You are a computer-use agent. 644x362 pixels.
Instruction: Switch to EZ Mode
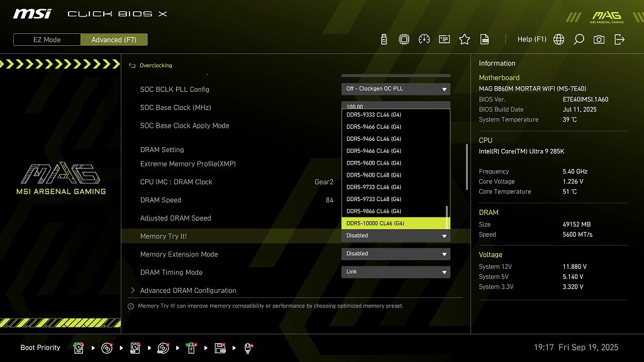pyautogui.click(x=47, y=40)
